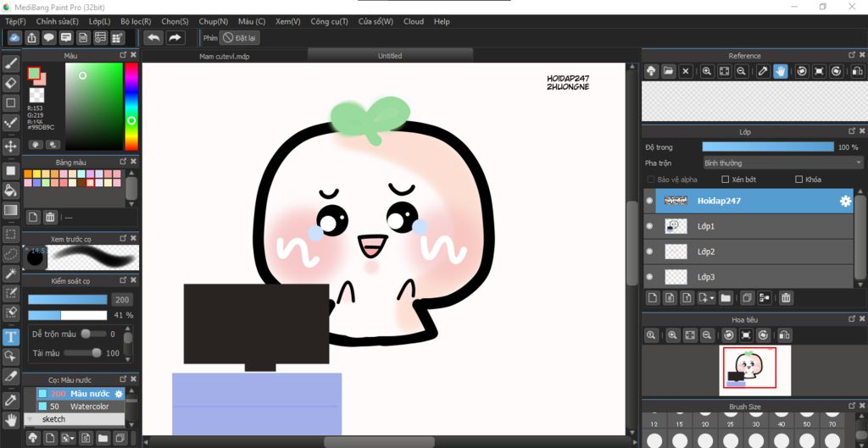The height and width of the screenshot is (448, 868).
Task: Flip the view in the Hoa tiêu panel
Action: [784, 335]
